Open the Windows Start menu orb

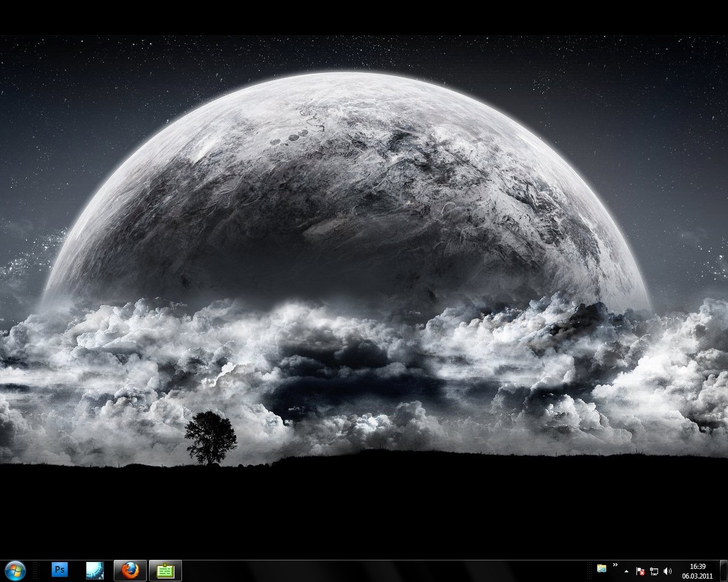(15, 570)
